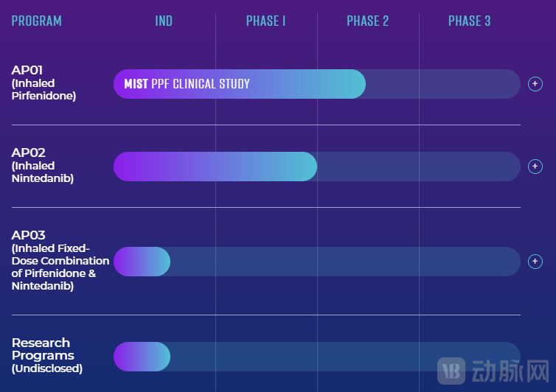Select the PHASE 2 column header
Viewport: 556px width, 392px height.
(x=368, y=21)
